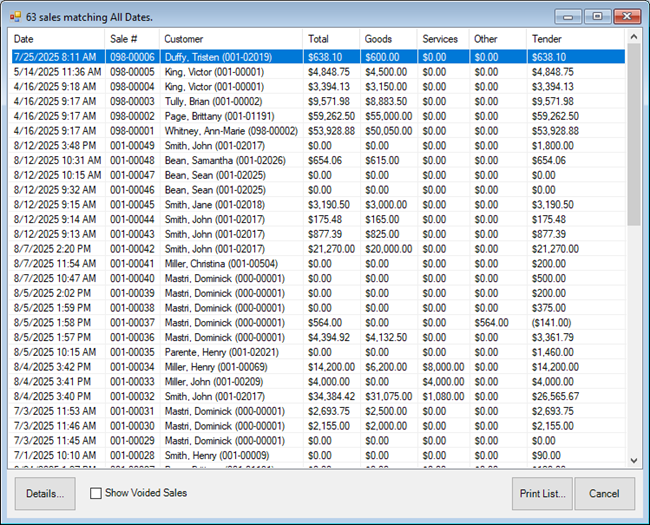Select sale 001-00029 row
The height and width of the screenshot is (525, 650).
pos(318,440)
